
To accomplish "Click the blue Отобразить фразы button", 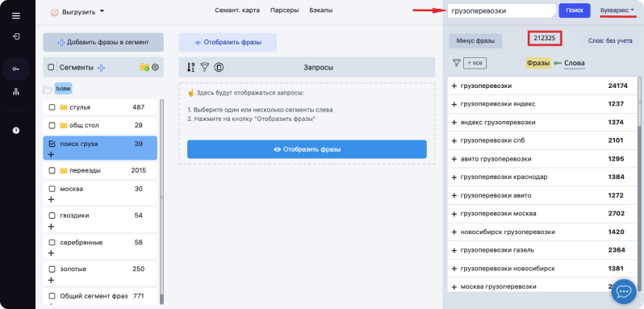I will (x=307, y=149).
